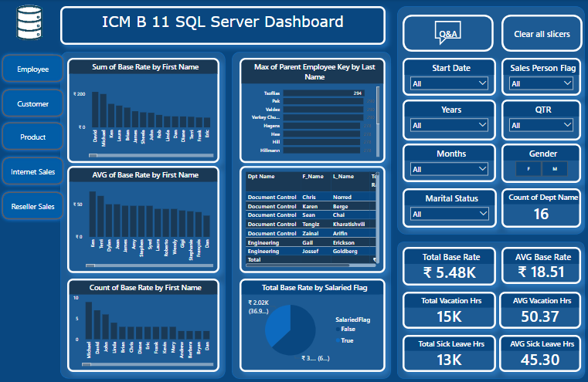Switch to the Employee page
588x382 pixels.
click(x=32, y=69)
